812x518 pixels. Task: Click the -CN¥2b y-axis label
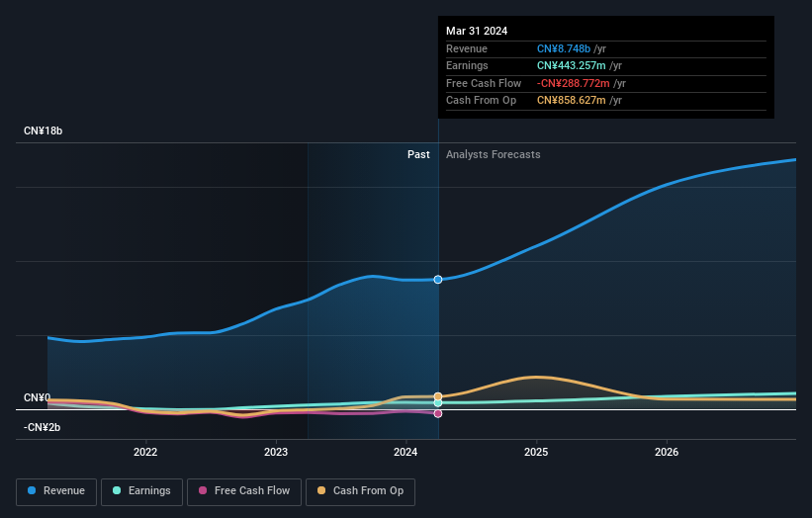click(42, 427)
